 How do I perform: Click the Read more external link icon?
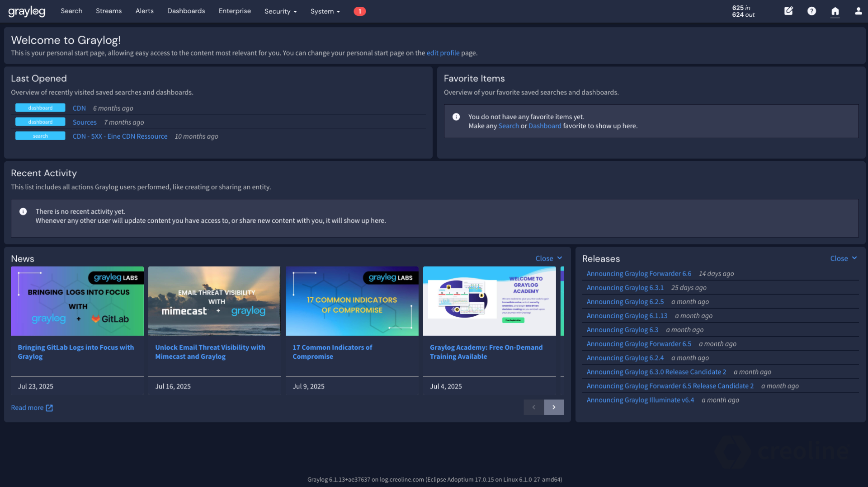[49, 408]
